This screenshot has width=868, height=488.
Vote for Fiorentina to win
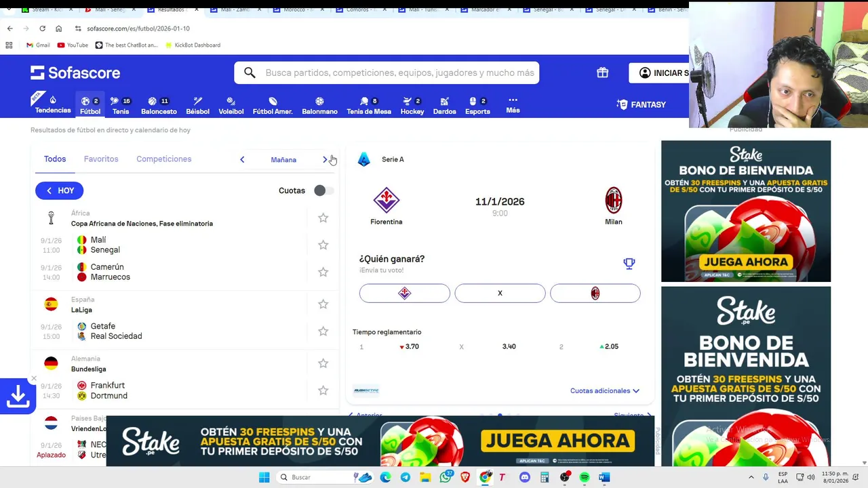point(404,293)
